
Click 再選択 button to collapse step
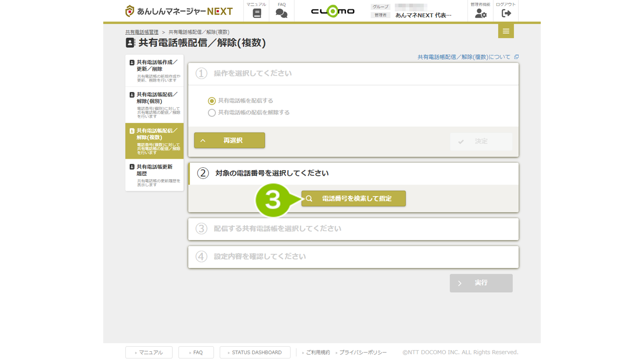click(x=229, y=140)
